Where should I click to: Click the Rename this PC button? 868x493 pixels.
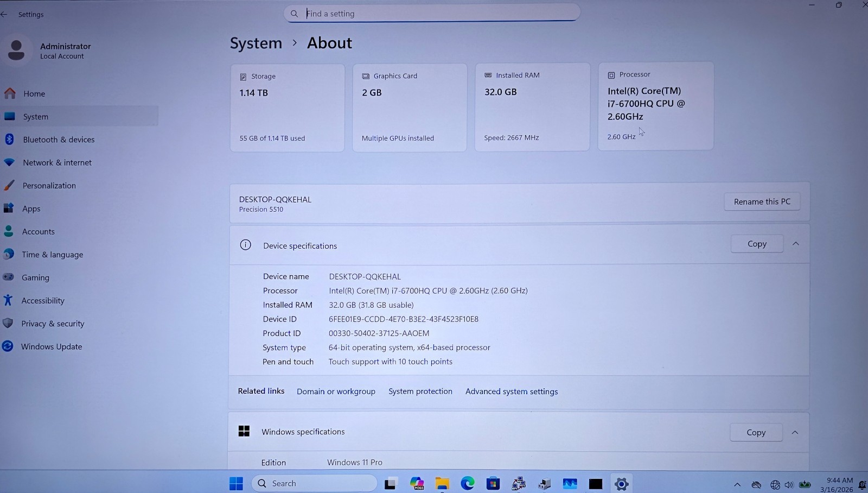(762, 201)
